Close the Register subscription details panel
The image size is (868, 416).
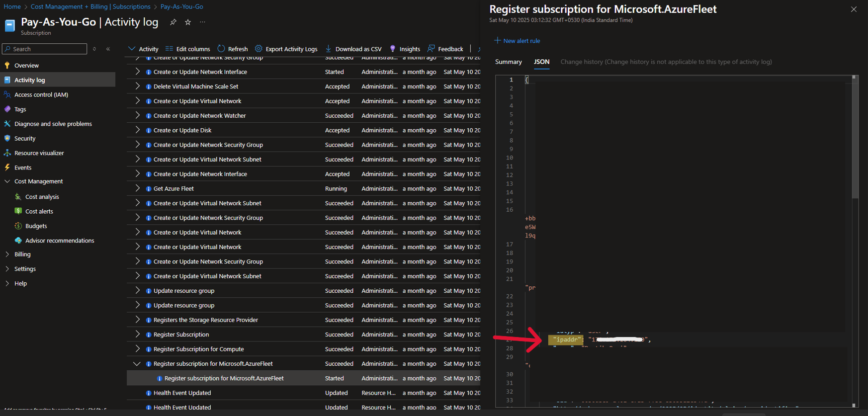[854, 9]
